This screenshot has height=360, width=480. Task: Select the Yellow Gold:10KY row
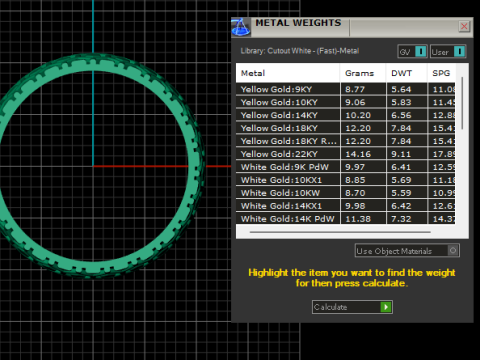coord(345,102)
